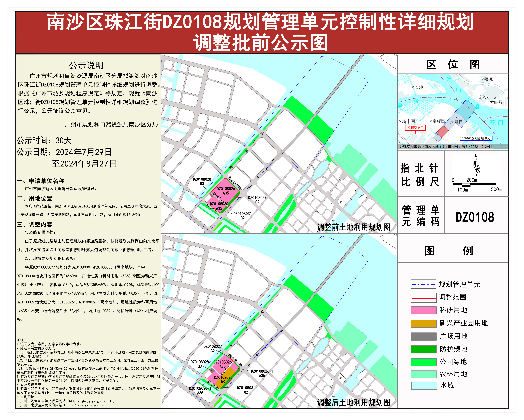This screenshot has height=420, width=524.
Task: Click the 附注 heading in the notes
Action: pos(21,340)
